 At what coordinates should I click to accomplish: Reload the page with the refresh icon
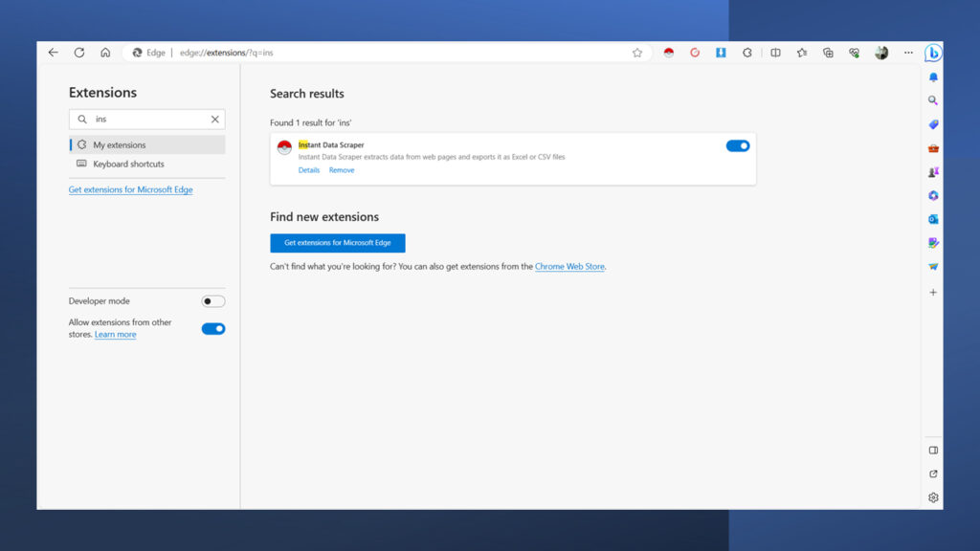(79, 53)
